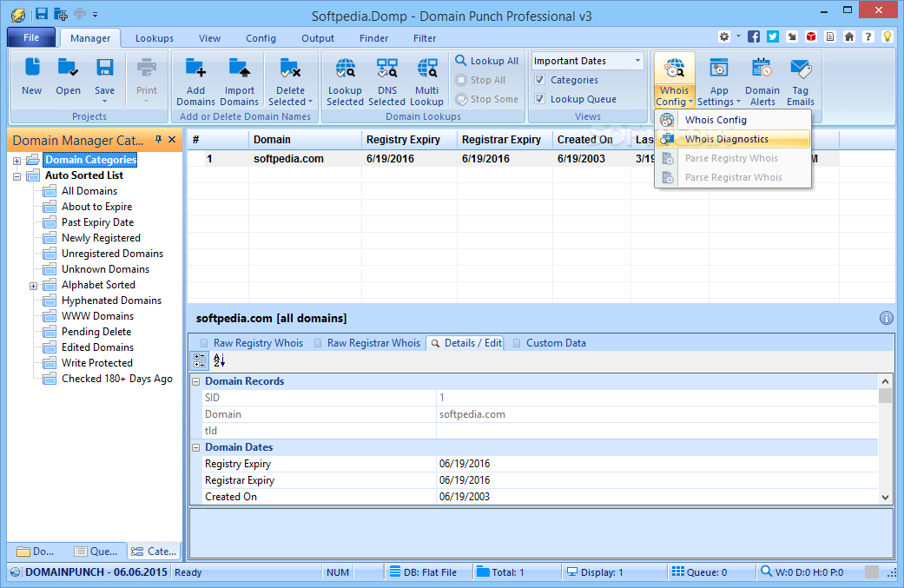The height and width of the screenshot is (588, 904).
Task: Expand the Alphabet Sorted node
Action: point(34,286)
